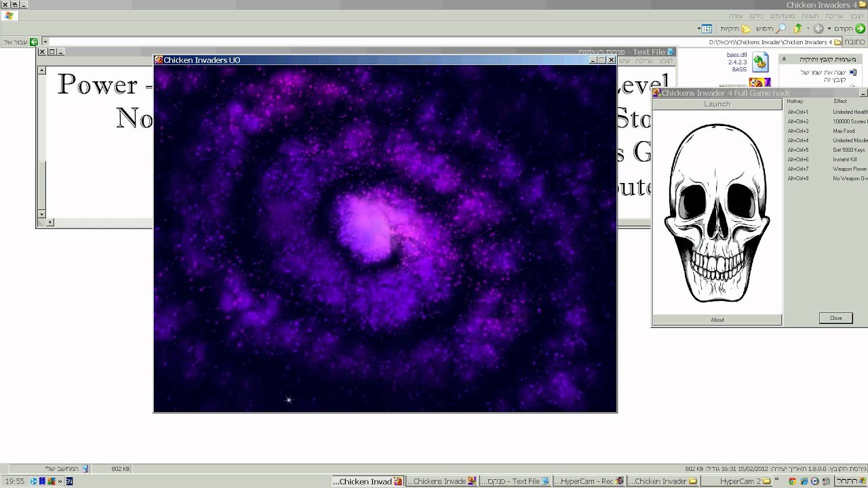
Task: Click the disabled Launch button in hack window
Action: coord(717,104)
